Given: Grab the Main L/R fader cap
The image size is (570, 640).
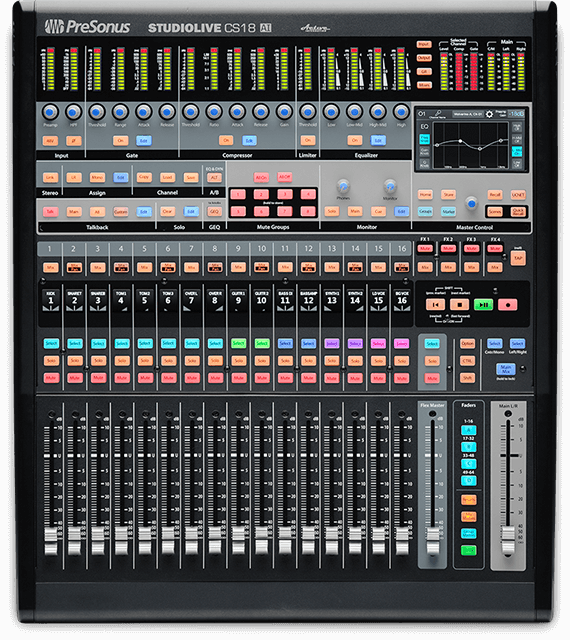Looking at the screenshot, I should coord(508,540).
